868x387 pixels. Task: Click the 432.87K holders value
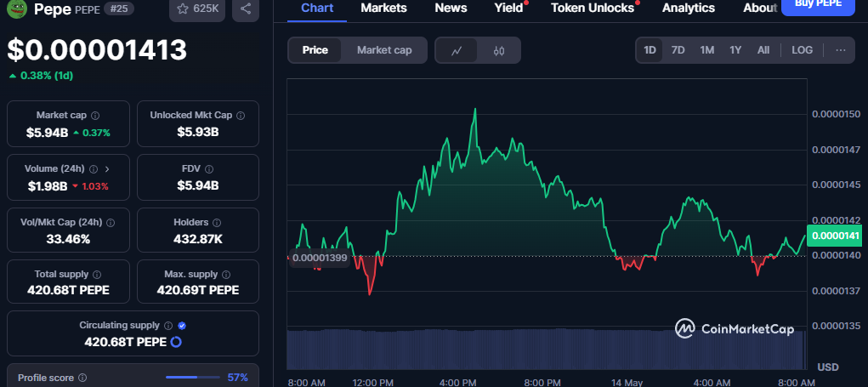coord(197,239)
